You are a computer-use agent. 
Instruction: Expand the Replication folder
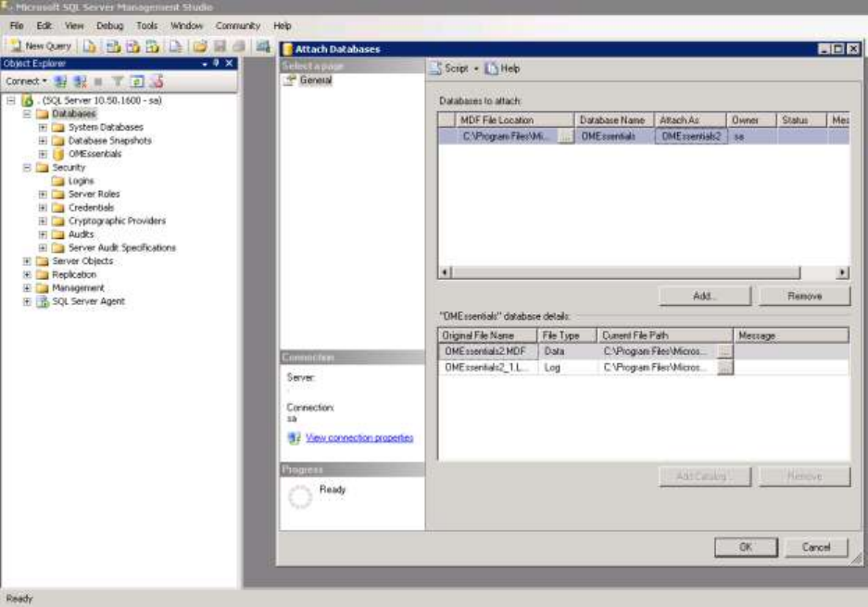click(27, 274)
